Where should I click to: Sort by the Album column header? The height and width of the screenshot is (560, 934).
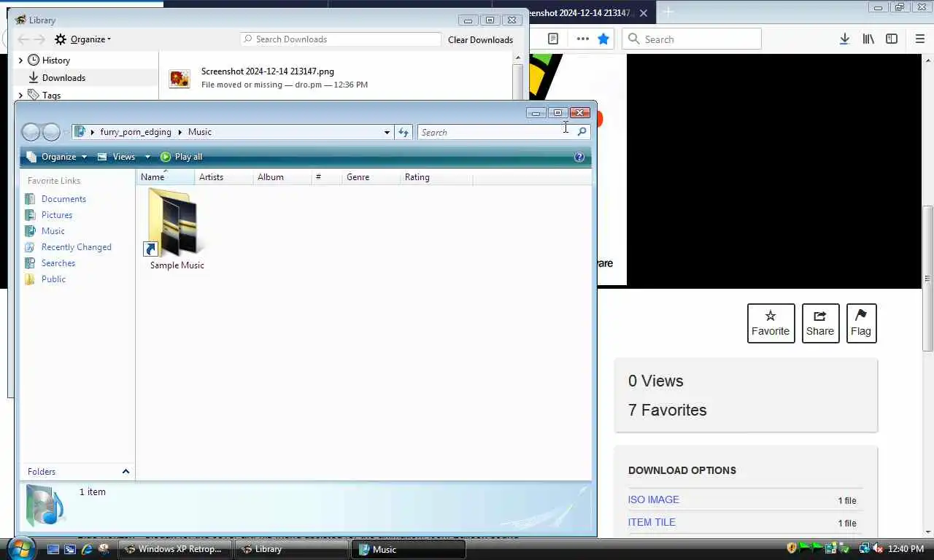[x=282, y=177]
